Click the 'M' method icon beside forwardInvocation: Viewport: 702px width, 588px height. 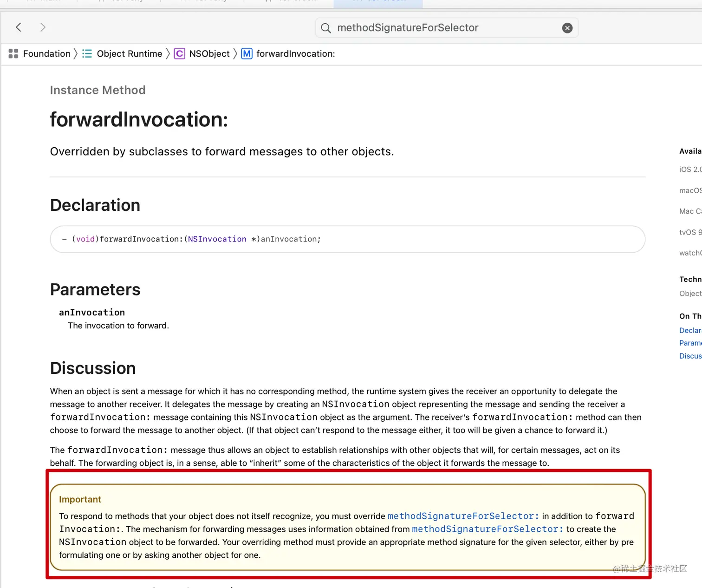(x=247, y=53)
